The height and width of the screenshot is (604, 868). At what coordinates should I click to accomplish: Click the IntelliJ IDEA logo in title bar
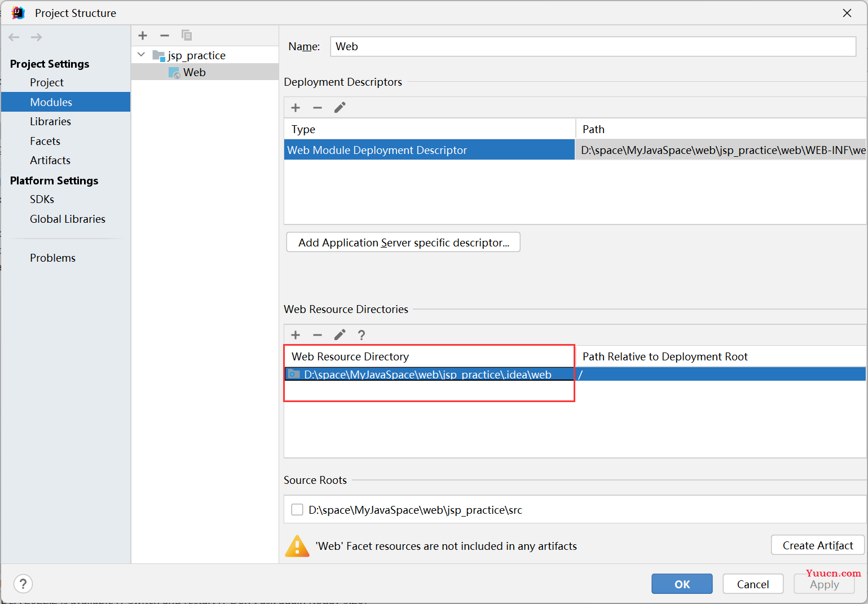18,13
